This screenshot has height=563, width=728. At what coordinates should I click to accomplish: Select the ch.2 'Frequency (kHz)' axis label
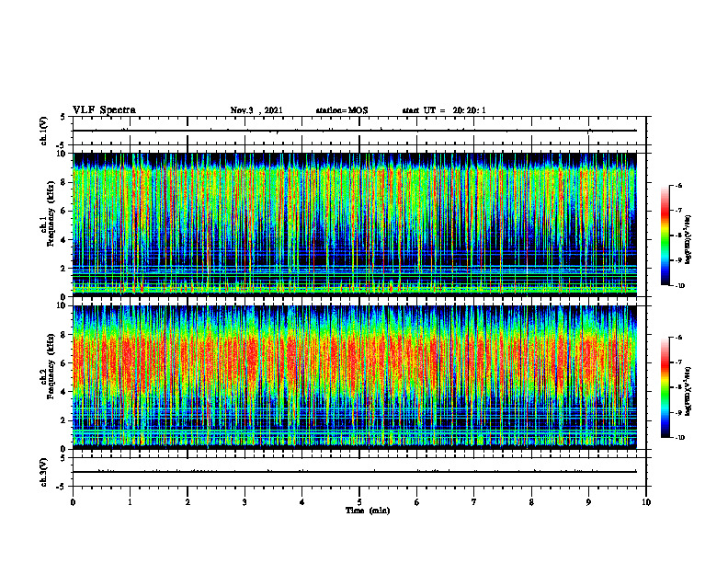[x=51, y=365]
